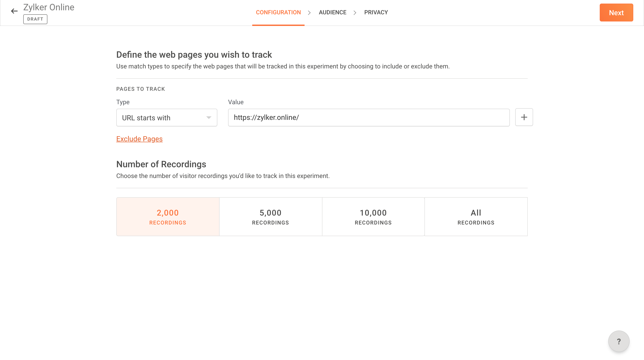Click the chevron after Configuration step
Screen dimensions: 644x360
(x=309, y=13)
